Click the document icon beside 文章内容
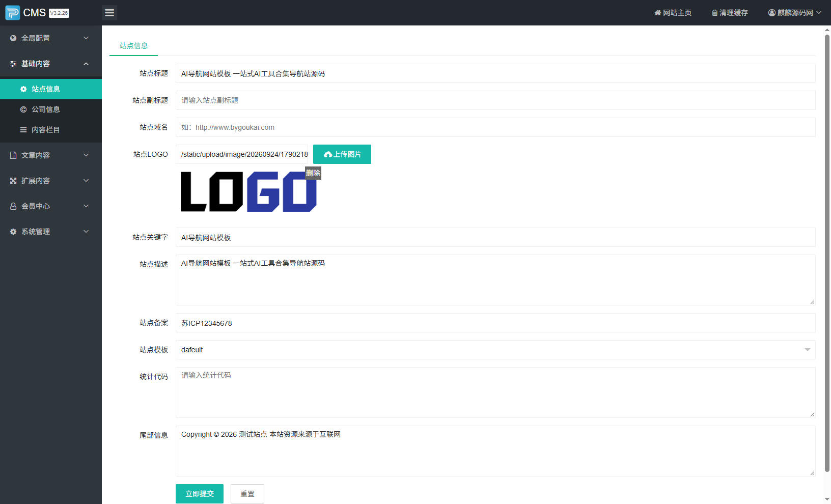The image size is (831, 504). point(13,155)
